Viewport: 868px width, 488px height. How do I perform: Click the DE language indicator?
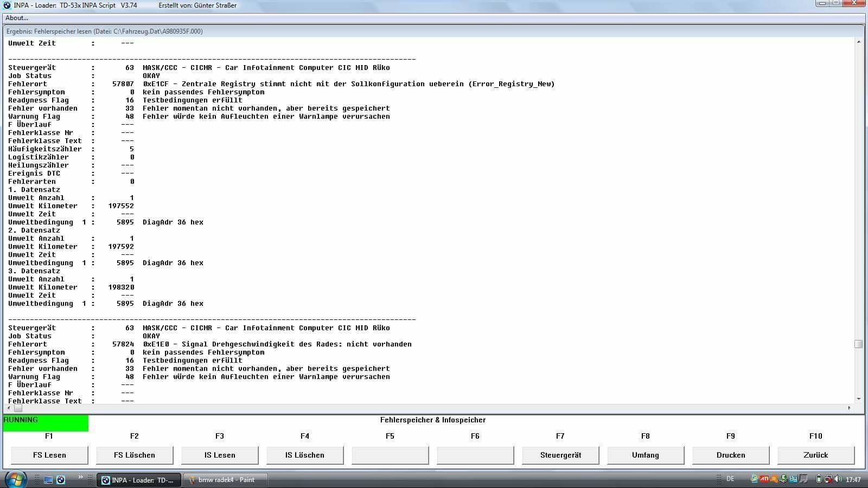730,479
